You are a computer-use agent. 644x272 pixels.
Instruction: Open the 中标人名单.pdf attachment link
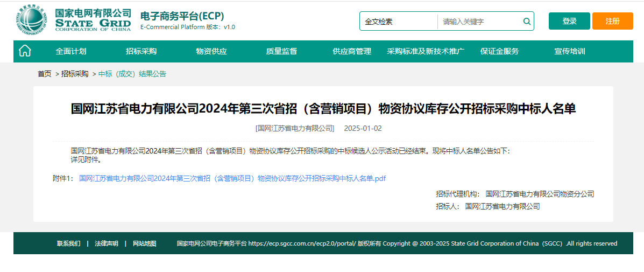point(232,178)
